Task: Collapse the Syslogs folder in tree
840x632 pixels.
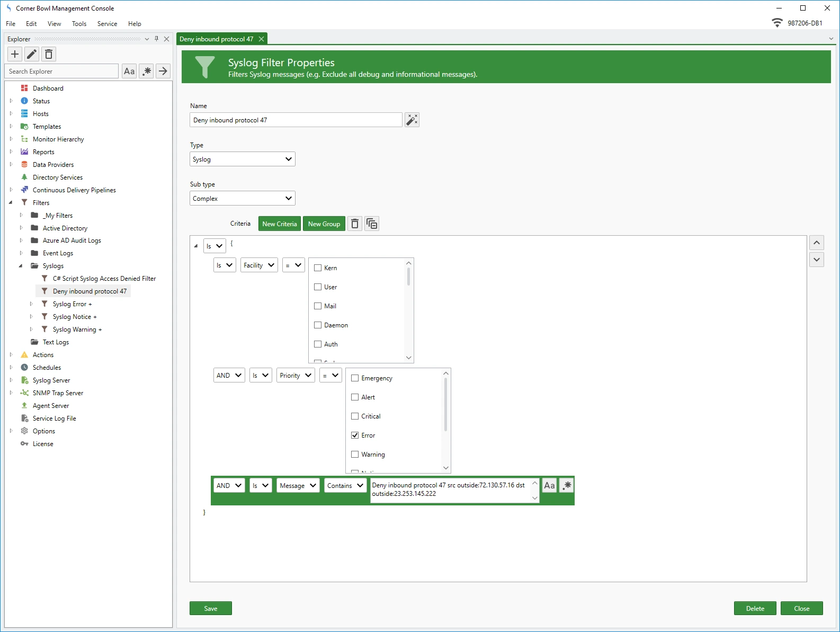Action: [x=21, y=266]
